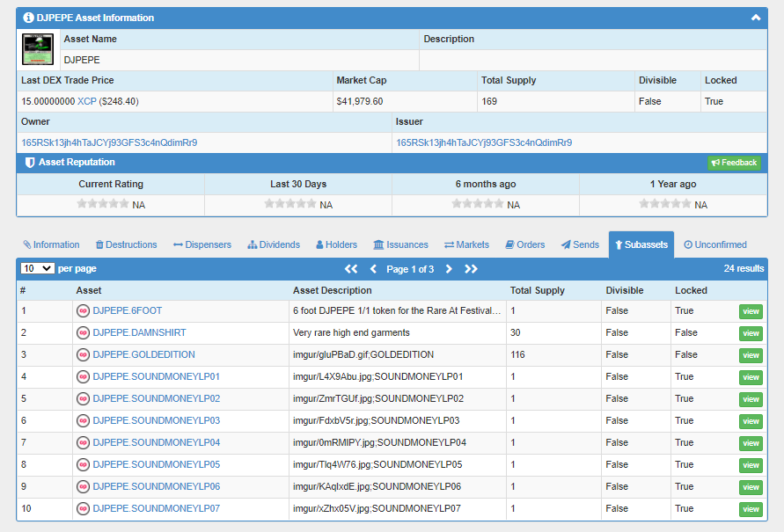Click the DJPEPE.DAMNSHIRT subasset icon
784x532 pixels.
tap(83, 332)
